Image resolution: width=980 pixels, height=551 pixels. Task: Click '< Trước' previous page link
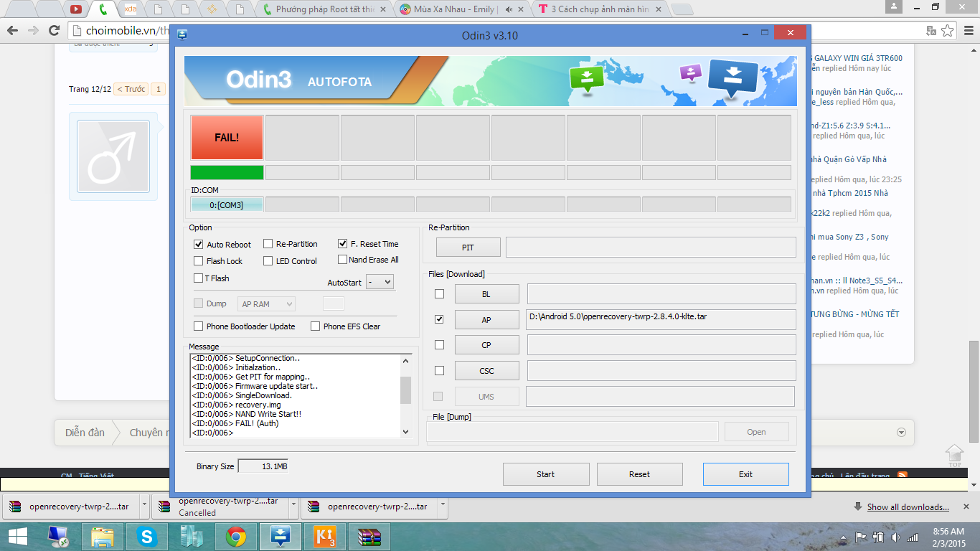(x=131, y=90)
